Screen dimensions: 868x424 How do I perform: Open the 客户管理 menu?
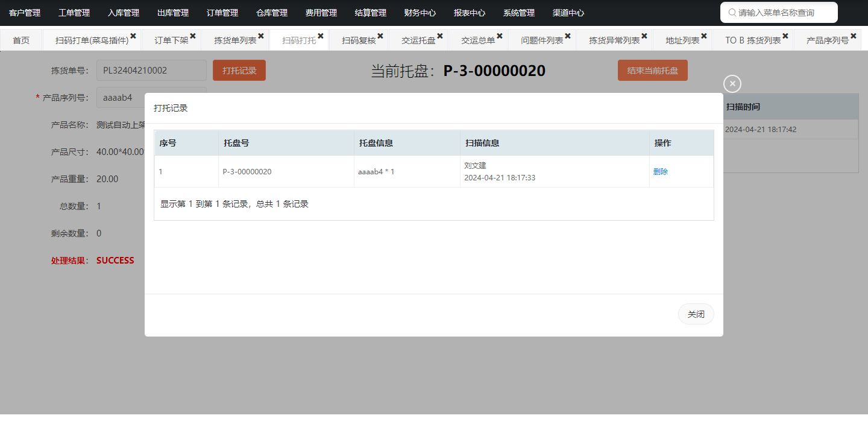tap(25, 13)
